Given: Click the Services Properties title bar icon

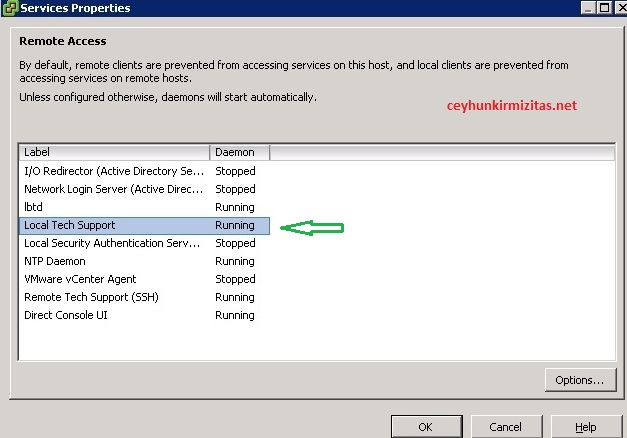Looking at the screenshot, I should point(9,8).
